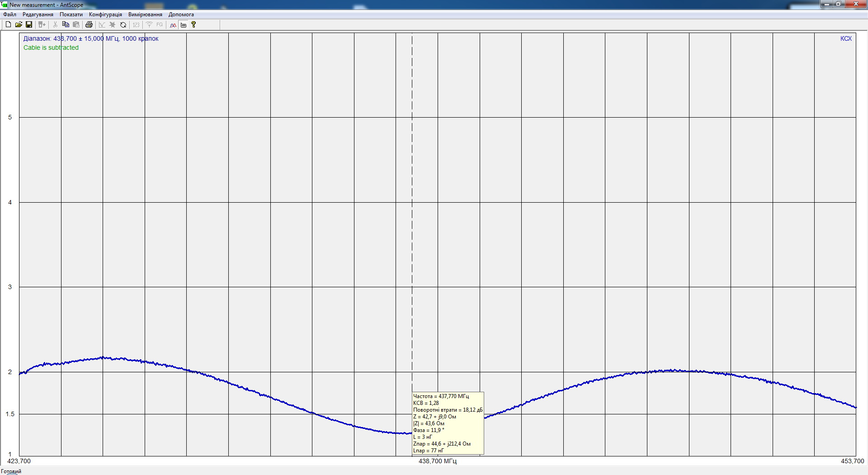This screenshot has width=868, height=475.
Task: Click the measurement info tooltip box
Action: click(448, 423)
